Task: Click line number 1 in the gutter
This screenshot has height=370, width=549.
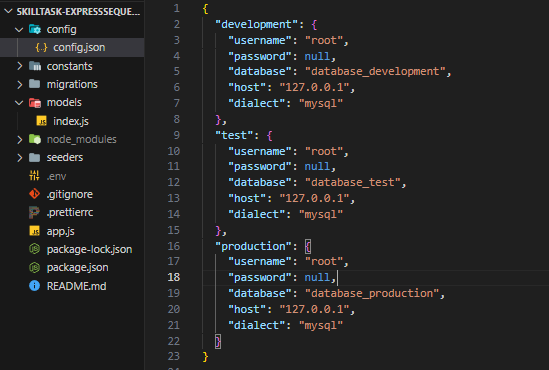Action: [177, 8]
